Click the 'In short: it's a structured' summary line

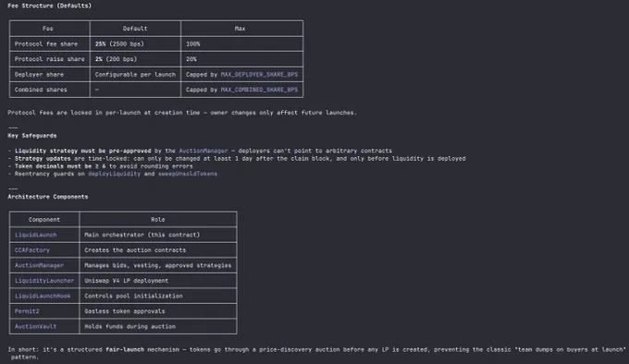click(x=316, y=353)
